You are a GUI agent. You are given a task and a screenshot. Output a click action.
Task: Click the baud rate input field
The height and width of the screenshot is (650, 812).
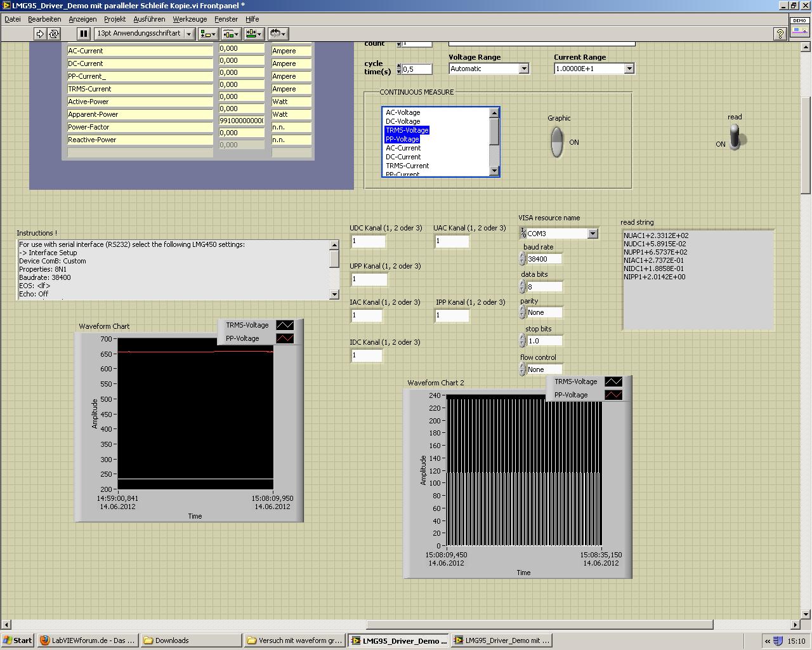pyautogui.click(x=544, y=259)
